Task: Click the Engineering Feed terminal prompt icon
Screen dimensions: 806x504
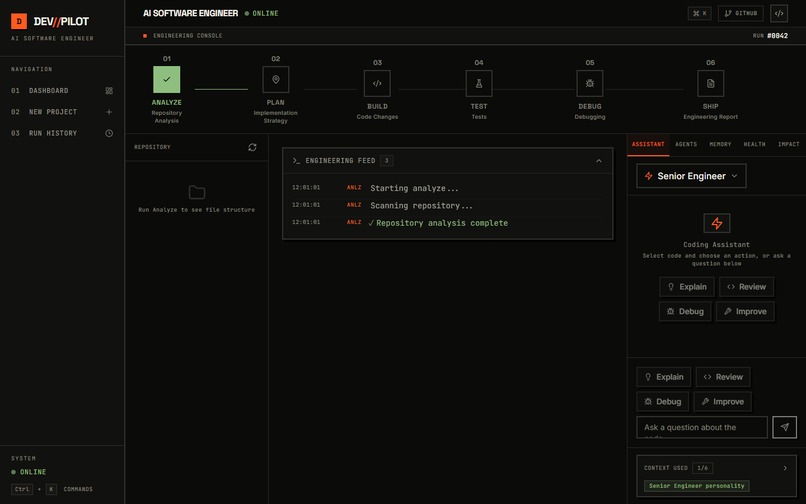Action: tap(296, 161)
